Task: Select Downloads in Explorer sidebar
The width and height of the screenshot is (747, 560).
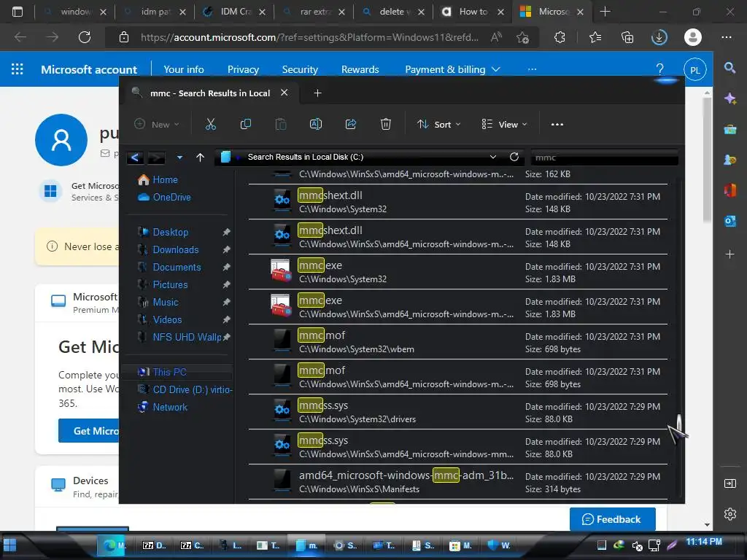Action: (175, 249)
